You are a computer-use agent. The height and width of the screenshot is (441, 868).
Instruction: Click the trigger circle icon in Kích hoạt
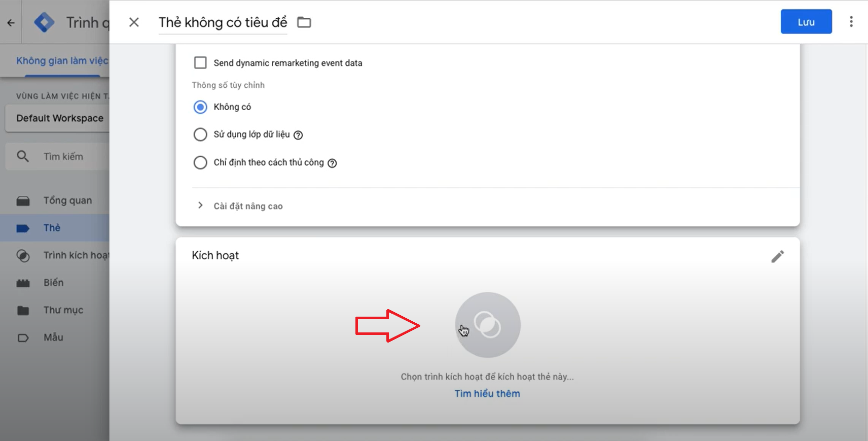488,325
